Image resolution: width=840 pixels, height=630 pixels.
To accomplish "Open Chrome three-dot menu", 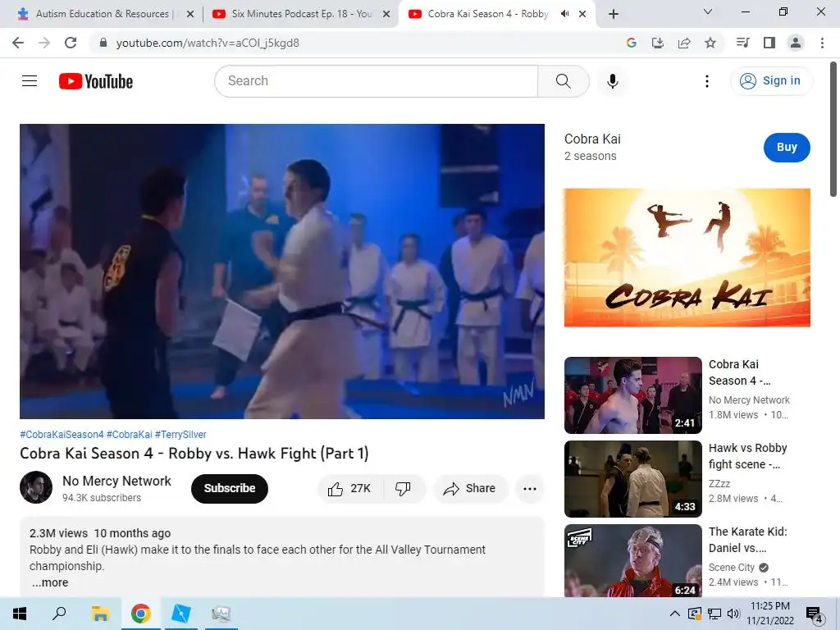I will click(822, 43).
